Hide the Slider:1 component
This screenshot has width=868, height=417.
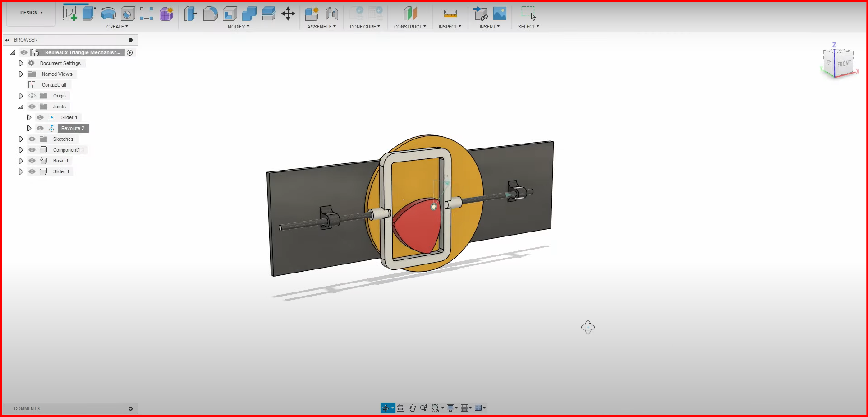tap(32, 171)
